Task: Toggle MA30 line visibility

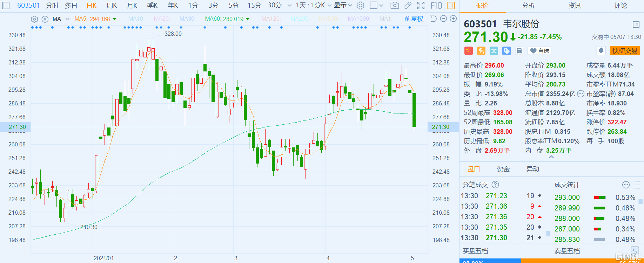Action: (187, 19)
